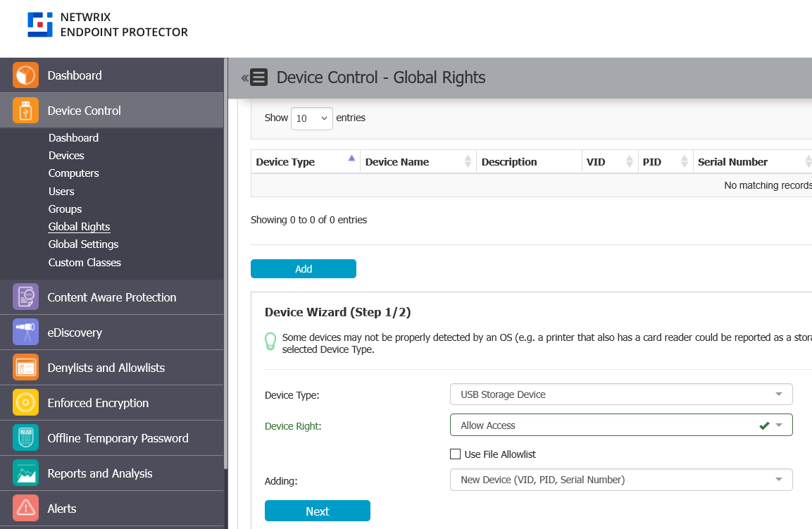Go to Users submenu item

pyautogui.click(x=61, y=191)
